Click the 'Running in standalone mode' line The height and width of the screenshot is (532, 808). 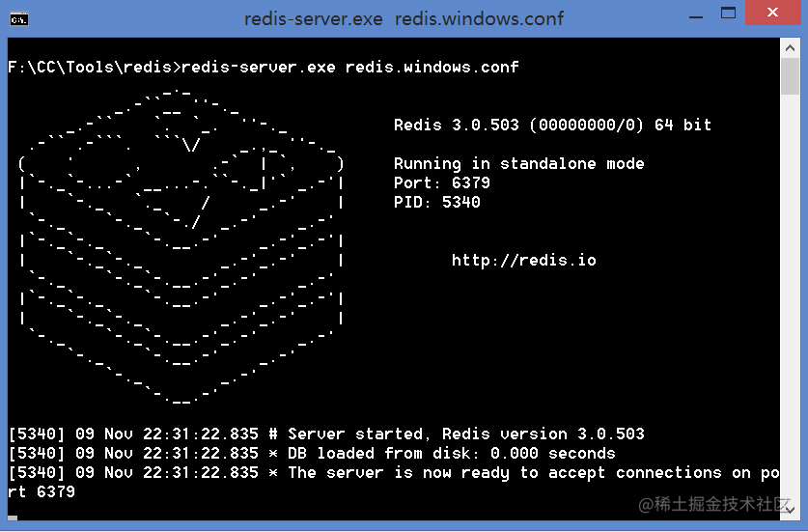(518, 164)
